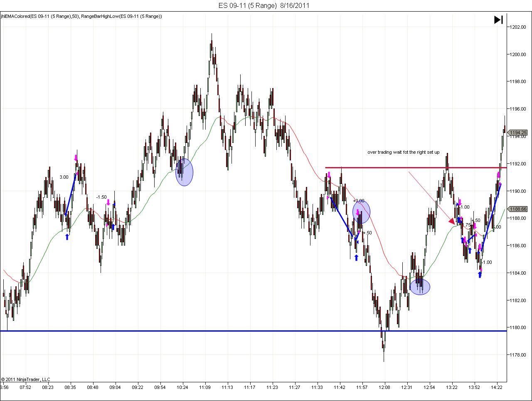This screenshot has width=532, height=401.
Task: Click the 11:17 time axis label
Action: [x=250, y=387]
